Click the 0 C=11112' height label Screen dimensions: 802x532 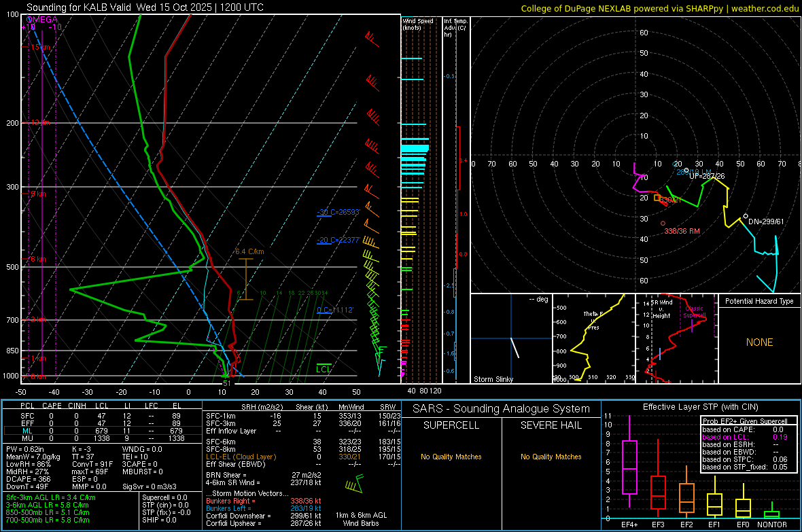pos(335,310)
